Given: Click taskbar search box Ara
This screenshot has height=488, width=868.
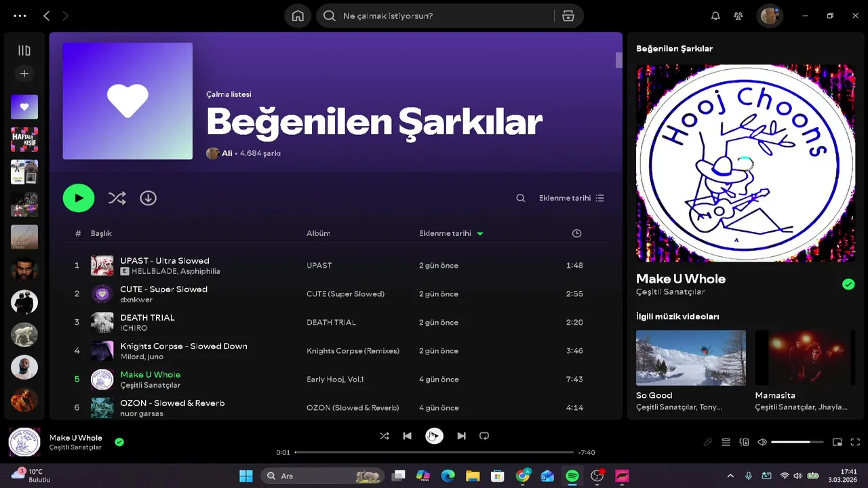Looking at the screenshot, I should [321, 476].
